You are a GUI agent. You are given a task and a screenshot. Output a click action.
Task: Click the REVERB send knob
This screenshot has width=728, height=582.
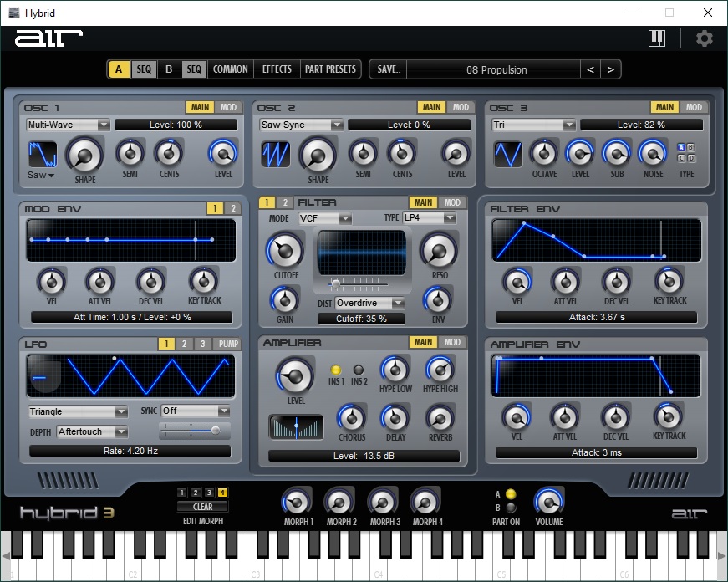click(x=440, y=418)
